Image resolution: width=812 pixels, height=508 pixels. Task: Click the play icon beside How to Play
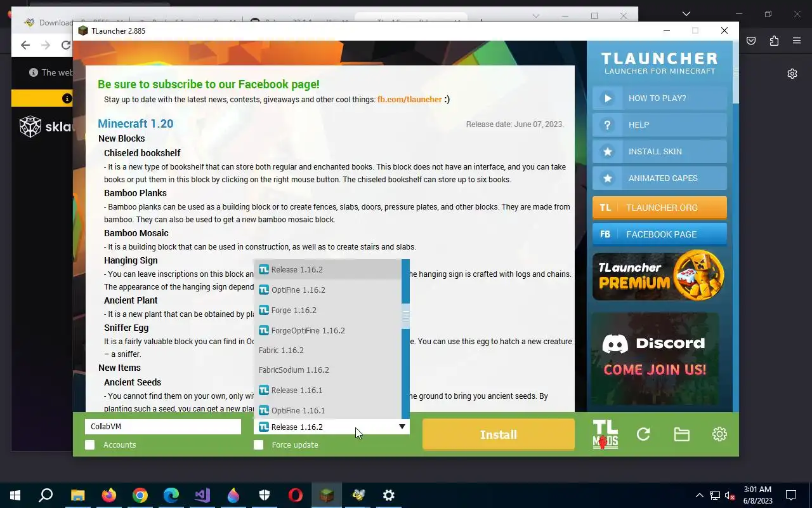pos(608,98)
